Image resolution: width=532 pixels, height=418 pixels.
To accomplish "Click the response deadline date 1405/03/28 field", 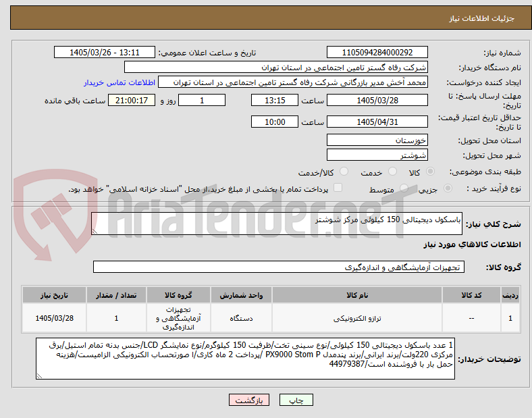I will [x=377, y=101].
